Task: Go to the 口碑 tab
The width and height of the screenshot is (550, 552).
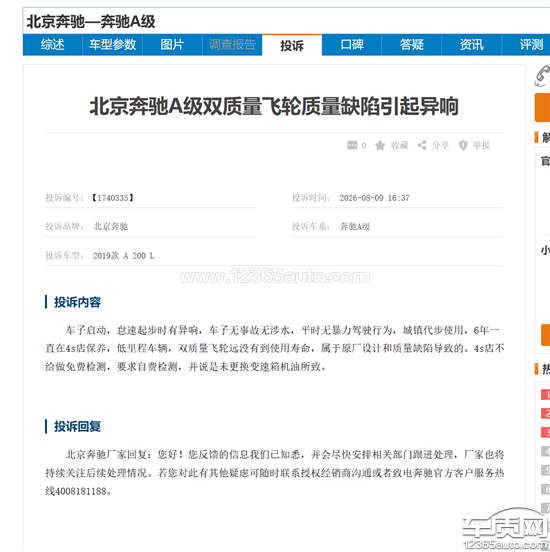Action: (x=352, y=45)
